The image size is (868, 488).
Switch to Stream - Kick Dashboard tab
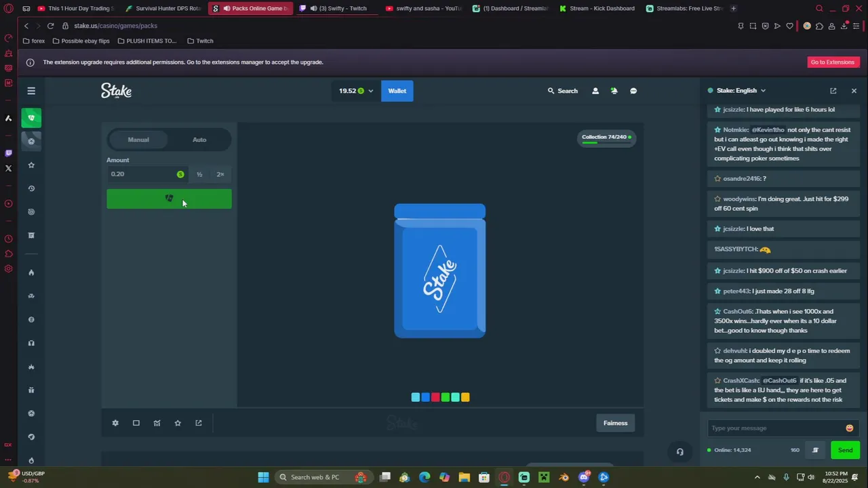[597, 9]
